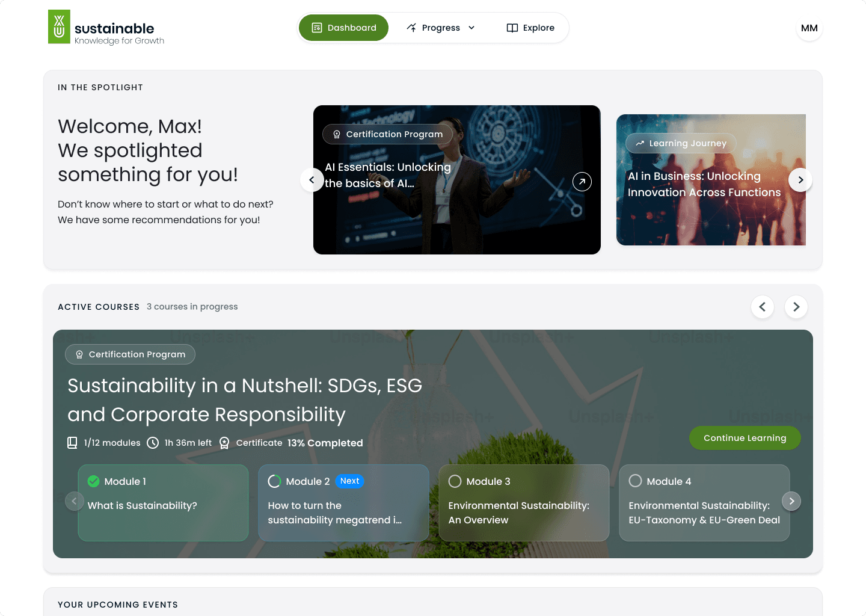Viewport: 866px width, 616px height.
Task: Select Module 1 completed checkmark
Action: tap(94, 481)
